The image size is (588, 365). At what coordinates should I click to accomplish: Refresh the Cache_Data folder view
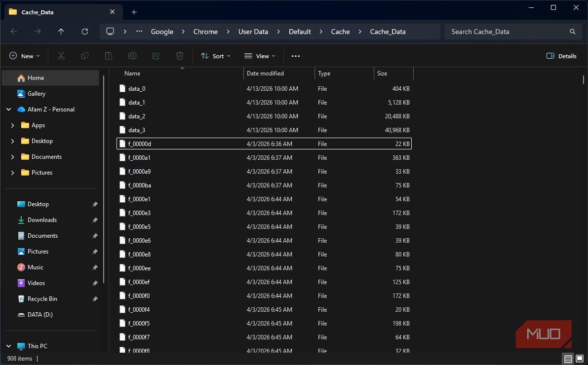pos(85,32)
